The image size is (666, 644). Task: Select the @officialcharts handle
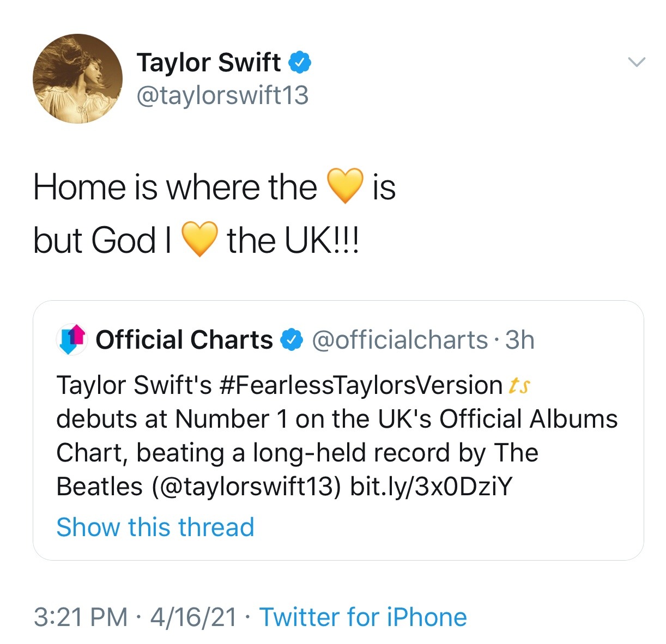point(399,339)
